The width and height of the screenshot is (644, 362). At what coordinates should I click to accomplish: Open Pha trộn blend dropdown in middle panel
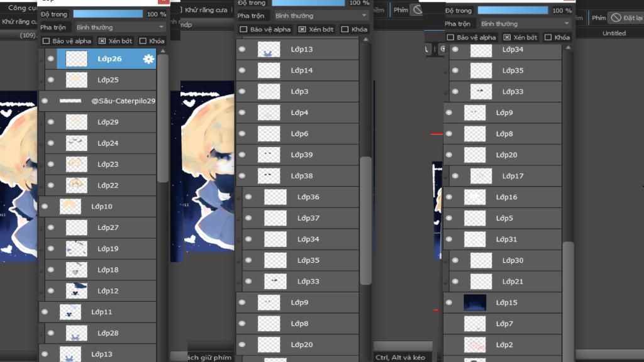coord(321,16)
